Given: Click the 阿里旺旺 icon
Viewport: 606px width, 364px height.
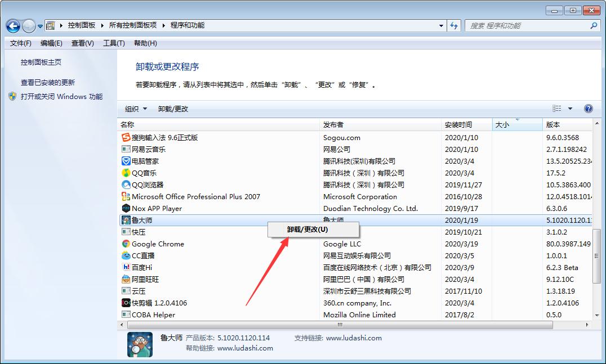Looking at the screenshot, I should 126,279.
